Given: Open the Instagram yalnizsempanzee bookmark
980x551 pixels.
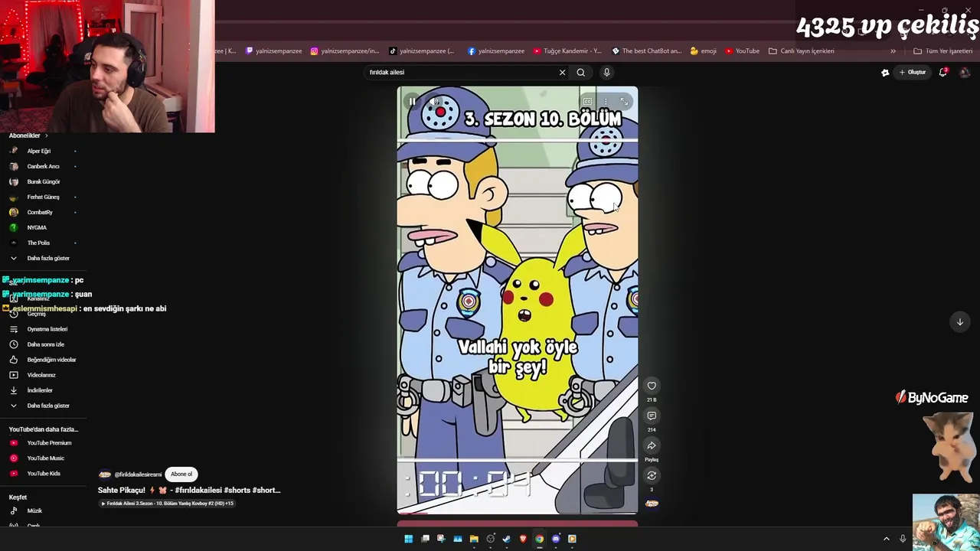Looking at the screenshot, I should point(345,51).
